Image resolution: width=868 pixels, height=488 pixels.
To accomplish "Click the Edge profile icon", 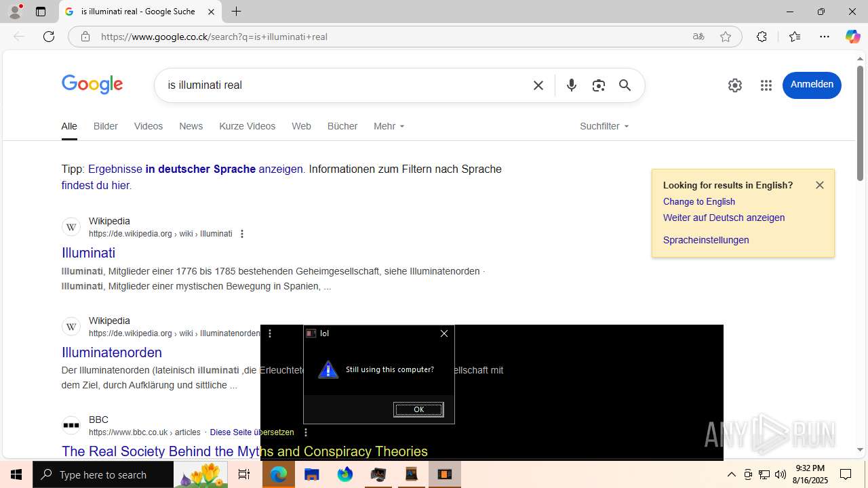I will click(15, 12).
